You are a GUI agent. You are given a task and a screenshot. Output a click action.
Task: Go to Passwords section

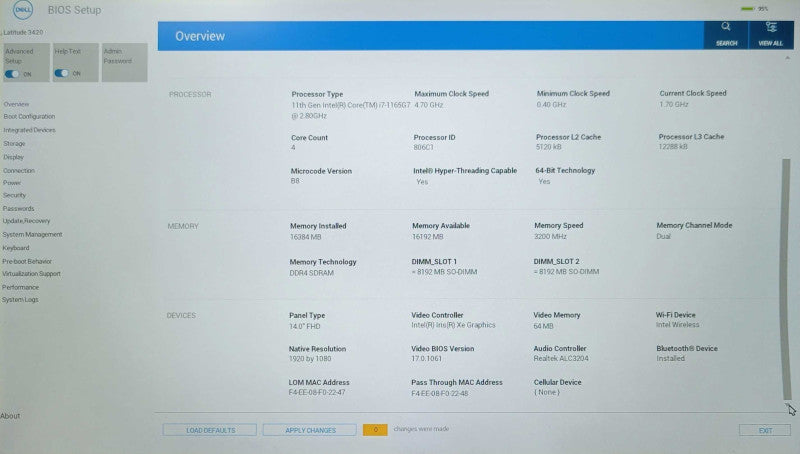[x=18, y=208]
